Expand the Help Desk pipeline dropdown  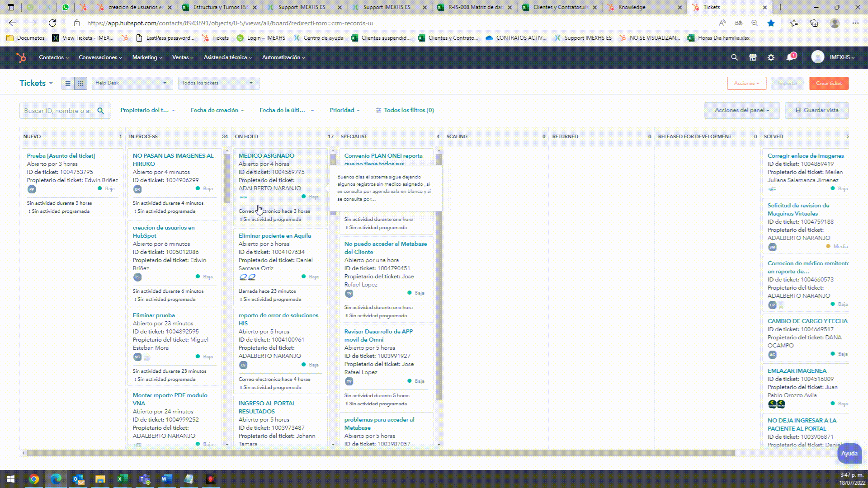(132, 83)
